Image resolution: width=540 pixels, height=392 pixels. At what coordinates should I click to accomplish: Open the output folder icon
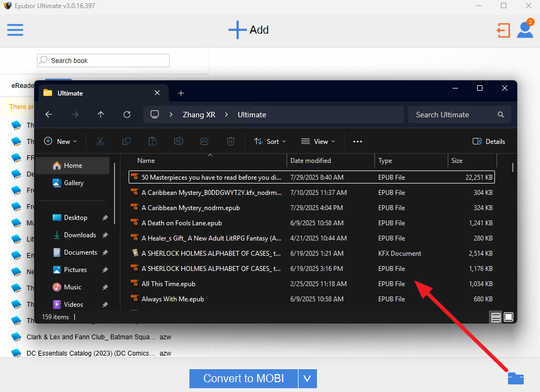(515, 378)
